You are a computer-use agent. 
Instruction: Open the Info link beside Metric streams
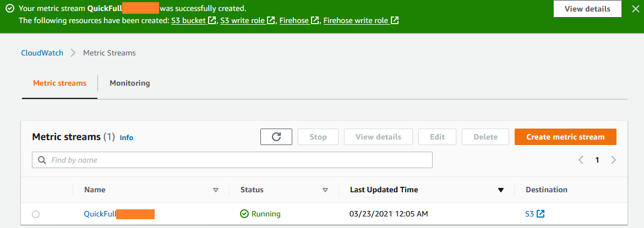tap(127, 138)
